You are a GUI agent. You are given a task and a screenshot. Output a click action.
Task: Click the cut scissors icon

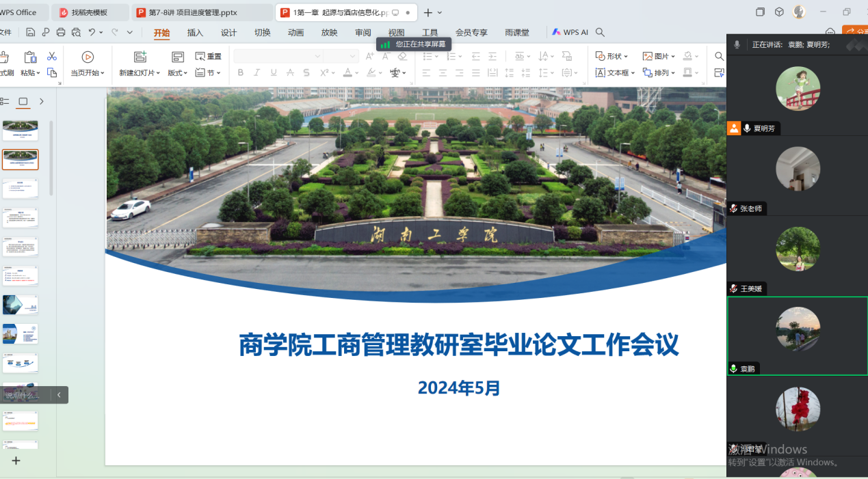52,57
